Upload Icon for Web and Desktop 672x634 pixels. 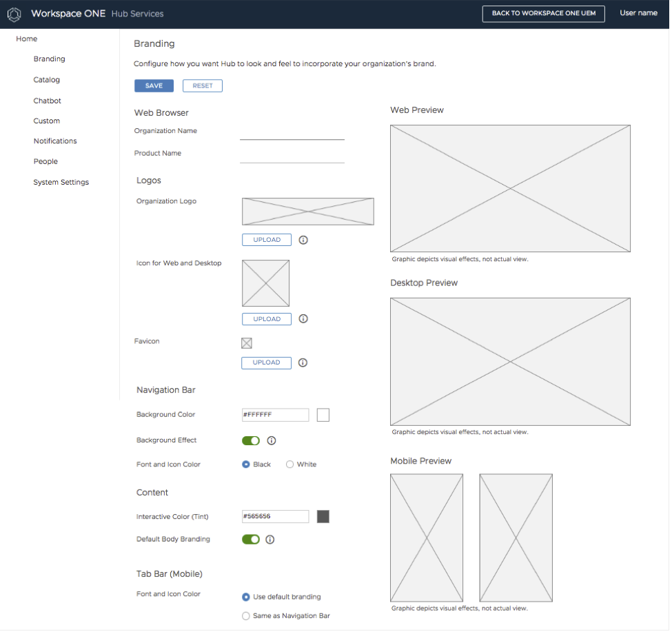click(267, 320)
